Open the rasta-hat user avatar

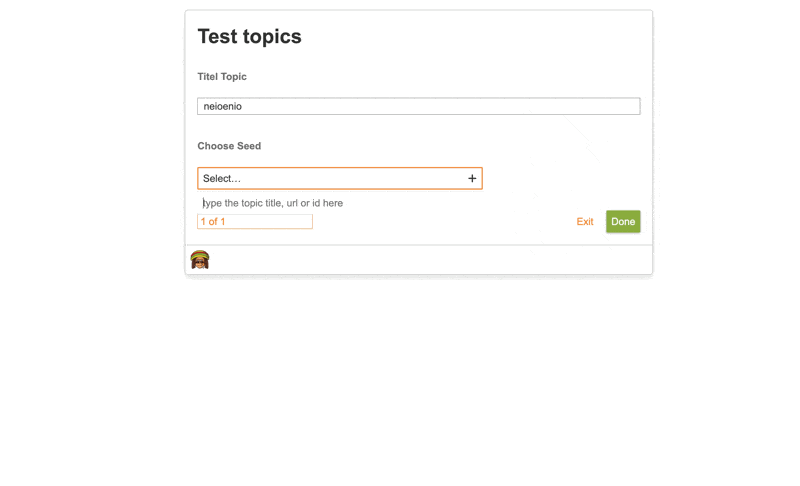pos(200,260)
